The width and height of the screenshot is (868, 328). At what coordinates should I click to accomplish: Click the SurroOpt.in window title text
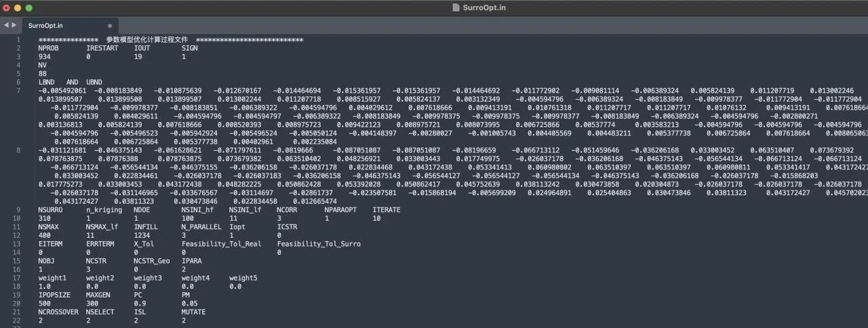point(484,7)
